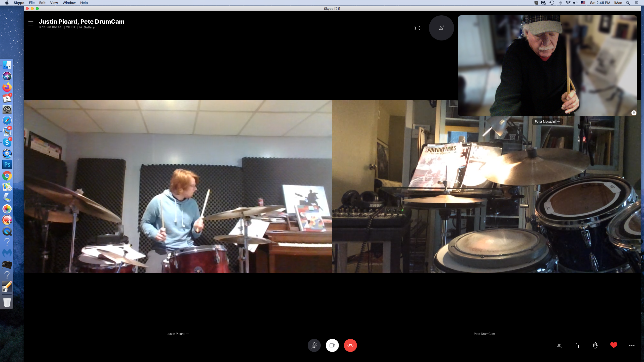Screen dimensions: 644x362
Task: Click the Gallery view label
Action: (89, 27)
